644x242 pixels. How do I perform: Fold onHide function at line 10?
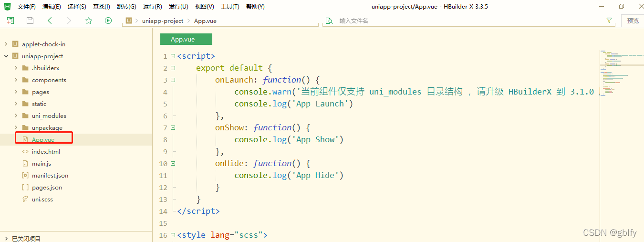(x=173, y=164)
